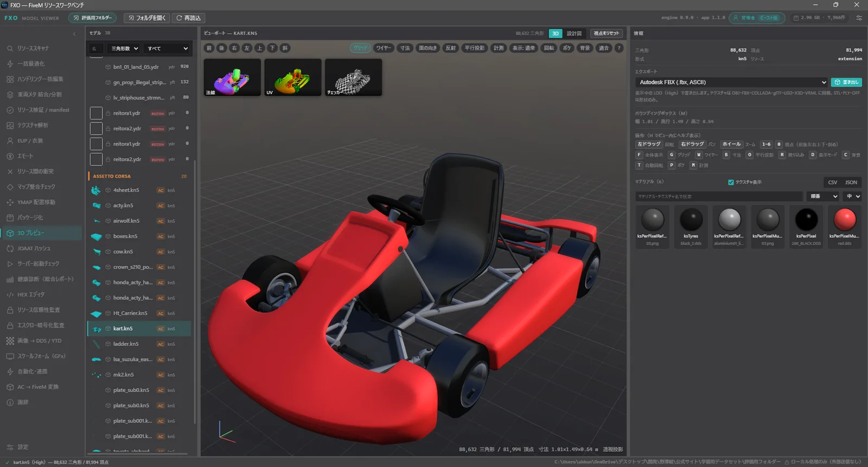Viewport: 868px width, 467px height.
Task: Open the すべて filter dropdown
Action: point(168,48)
